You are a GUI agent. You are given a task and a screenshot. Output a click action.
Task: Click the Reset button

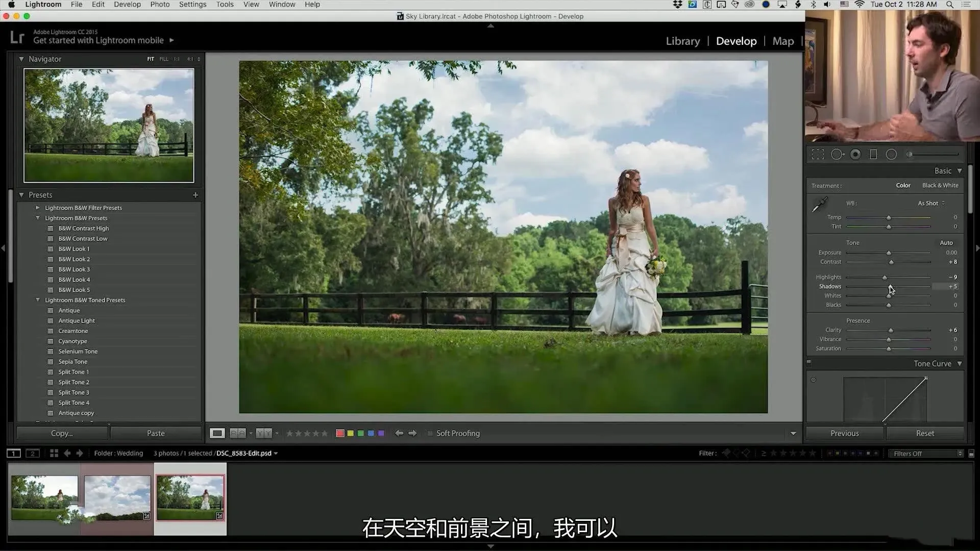[x=925, y=433]
